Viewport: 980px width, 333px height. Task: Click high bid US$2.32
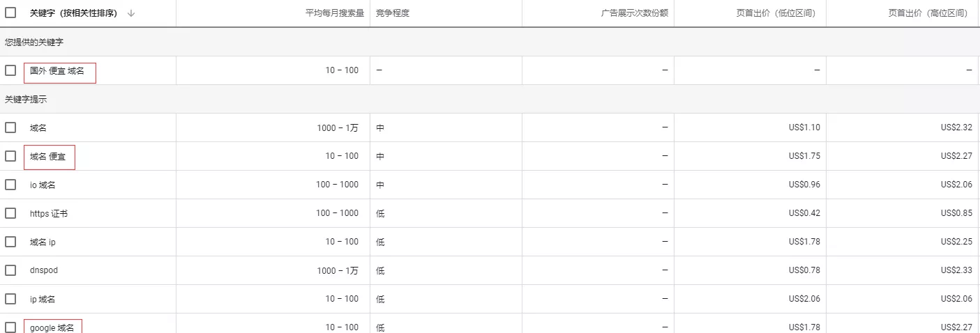pyautogui.click(x=956, y=127)
